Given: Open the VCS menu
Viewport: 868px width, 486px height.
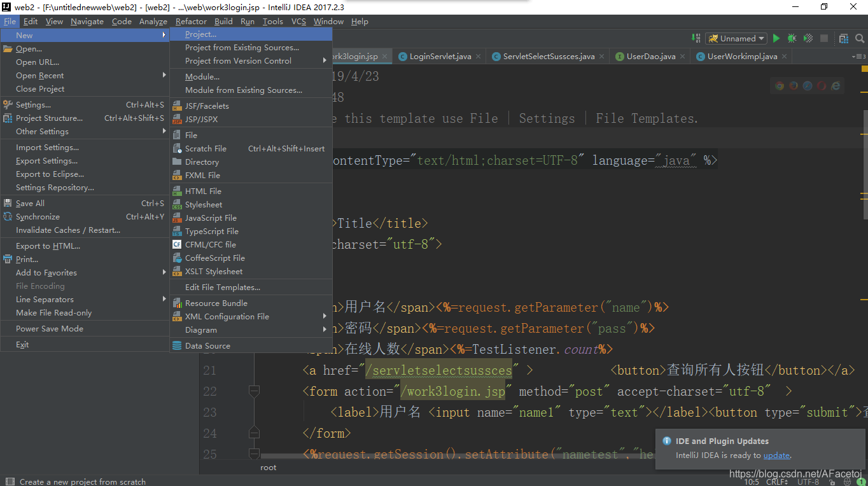Looking at the screenshot, I should coord(298,21).
